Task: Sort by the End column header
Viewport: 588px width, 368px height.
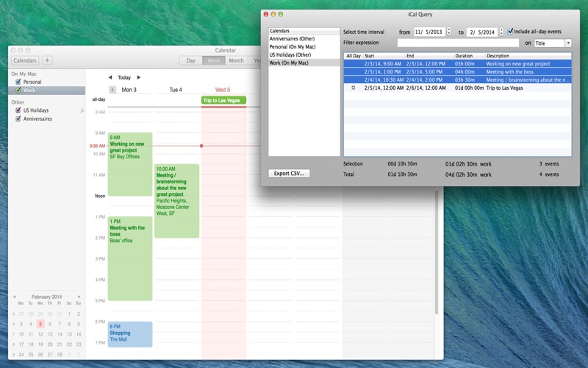Action: 429,56
